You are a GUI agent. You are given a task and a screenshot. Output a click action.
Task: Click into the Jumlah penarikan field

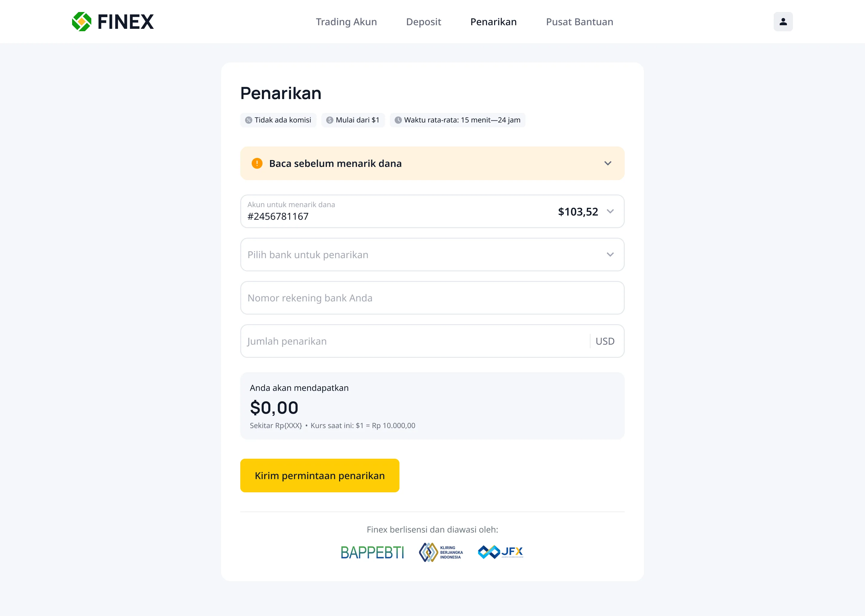coord(414,341)
